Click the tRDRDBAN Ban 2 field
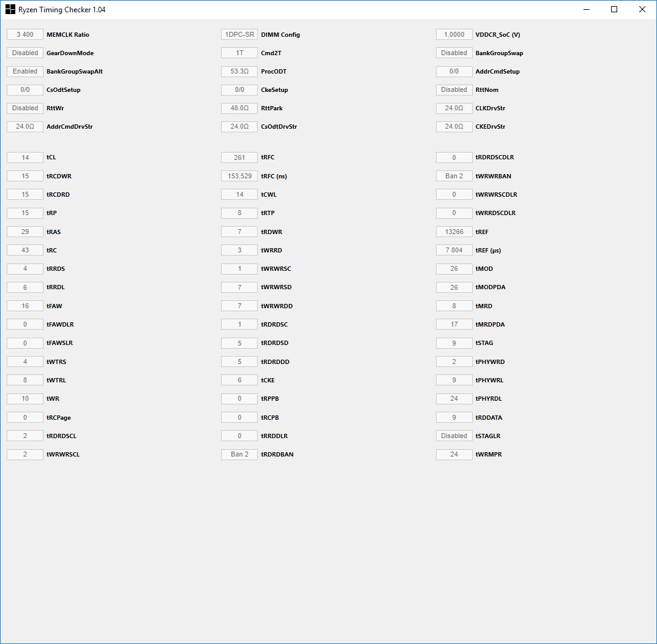The height and width of the screenshot is (644, 657). pyautogui.click(x=239, y=455)
